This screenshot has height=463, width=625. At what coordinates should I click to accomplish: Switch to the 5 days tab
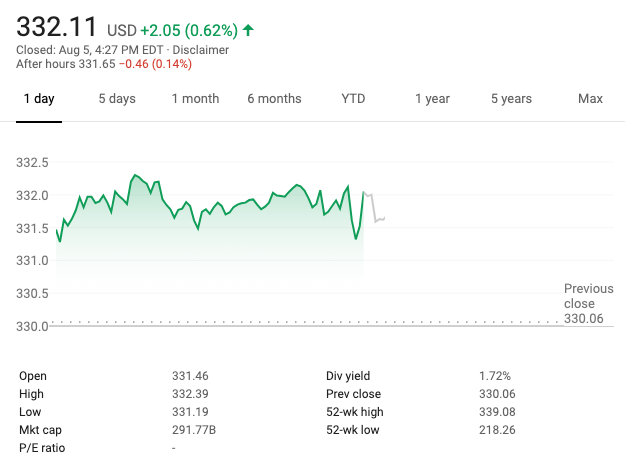[117, 99]
